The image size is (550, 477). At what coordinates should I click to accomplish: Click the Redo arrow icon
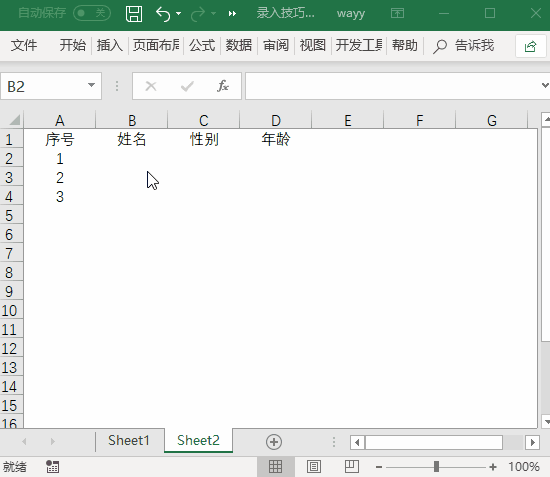point(198,14)
